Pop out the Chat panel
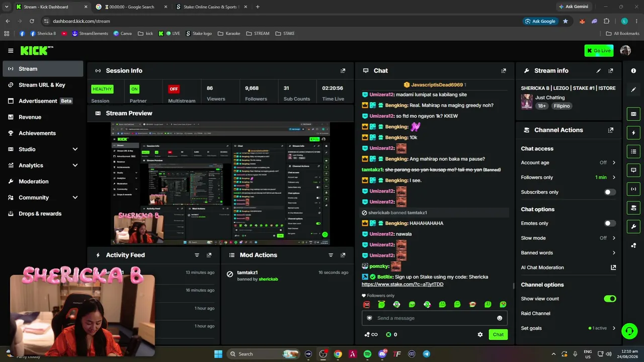Screen dimensions: 644x362 [504, 71]
